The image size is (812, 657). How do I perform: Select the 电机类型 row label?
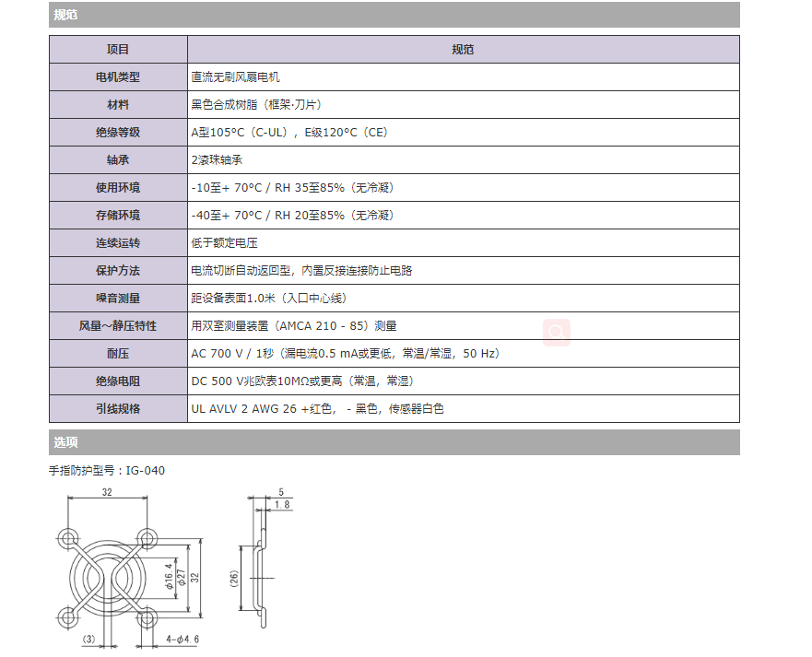click(118, 77)
